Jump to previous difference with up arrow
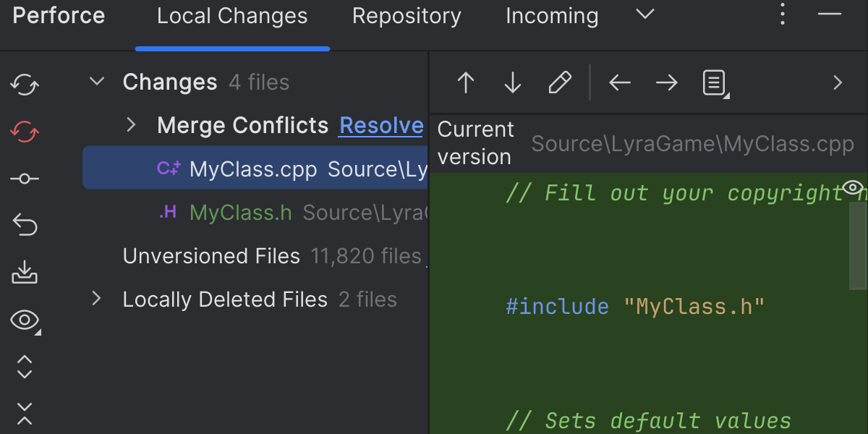This screenshot has height=434, width=868. (x=466, y=83)
